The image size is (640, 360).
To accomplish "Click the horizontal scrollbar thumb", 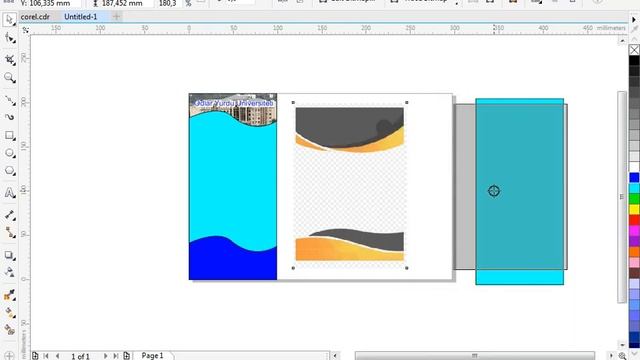I will click(474, 356).
